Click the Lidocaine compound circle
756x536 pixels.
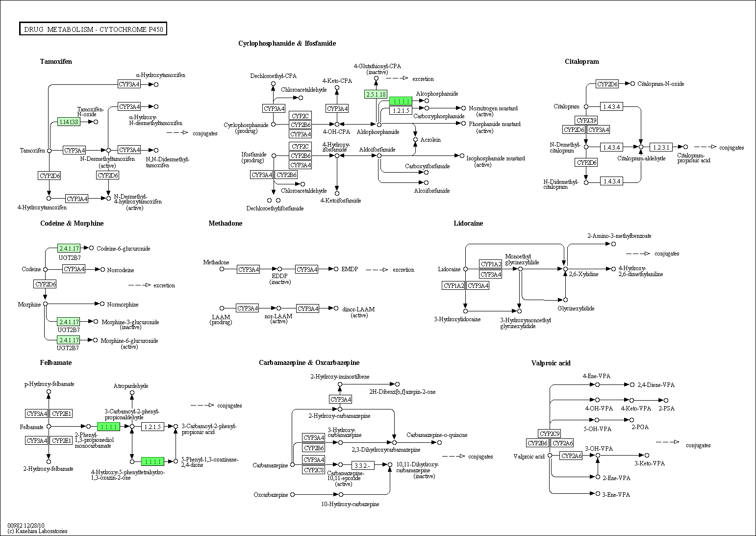click(x=465, y=269)
